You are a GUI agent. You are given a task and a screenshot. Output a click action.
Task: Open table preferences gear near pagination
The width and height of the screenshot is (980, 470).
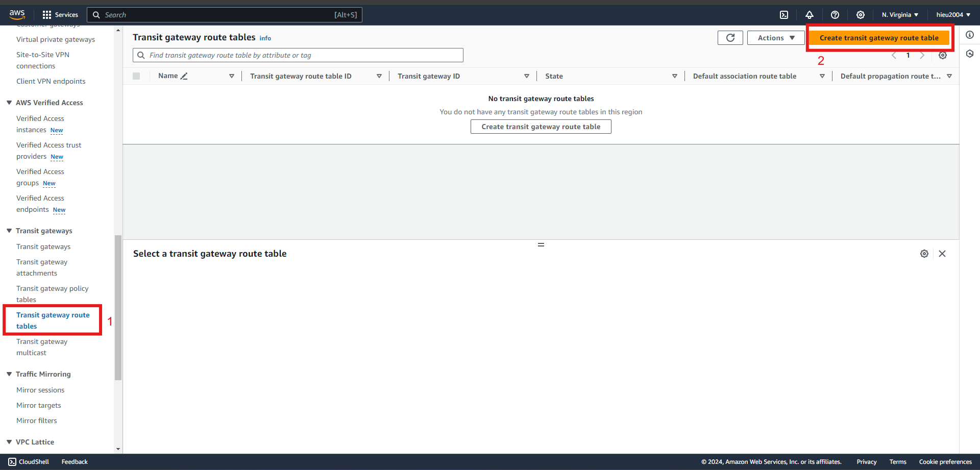point(943,55)
